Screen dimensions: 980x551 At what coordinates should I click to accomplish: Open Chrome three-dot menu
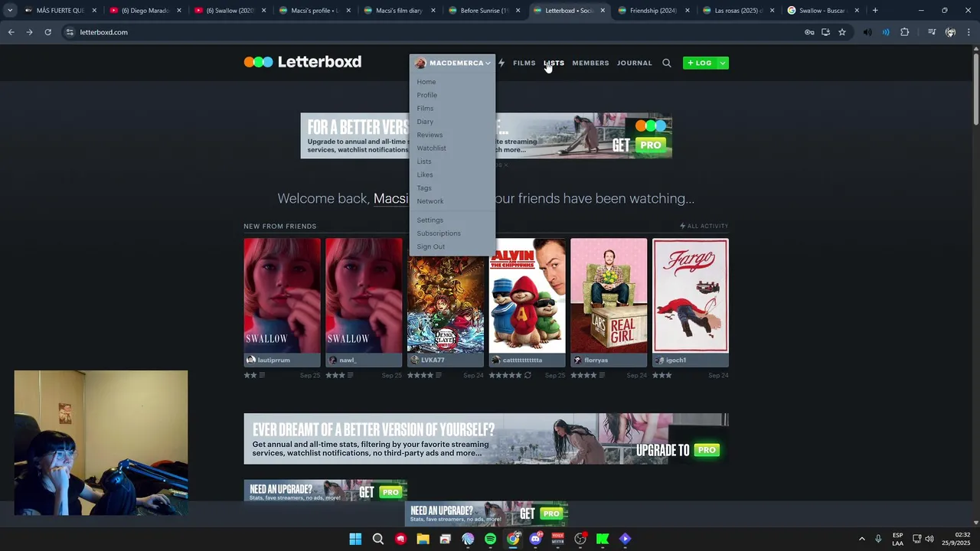click(969, 32)
